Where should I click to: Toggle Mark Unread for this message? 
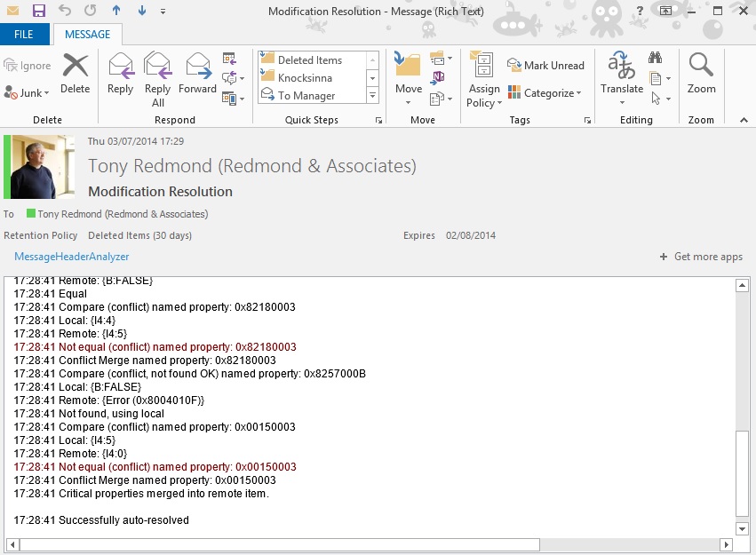(545, 66)
